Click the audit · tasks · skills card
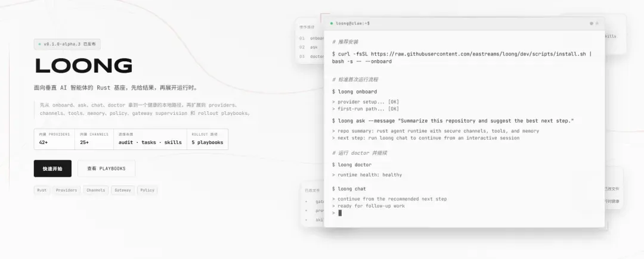Viewport: 644px width, 259px height. click(x=150, y=139)
